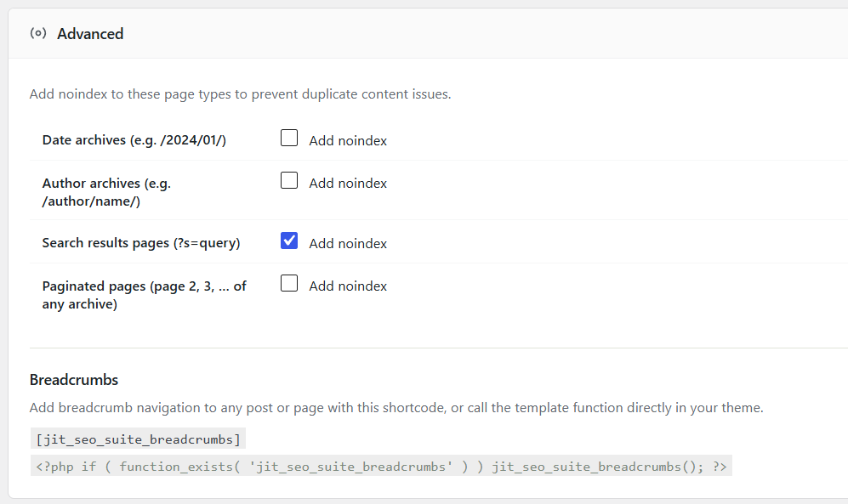Click the Breadcrumbs heading
Image resolution: width=848 pixels, height=504 pixels.
coord(74,380)
